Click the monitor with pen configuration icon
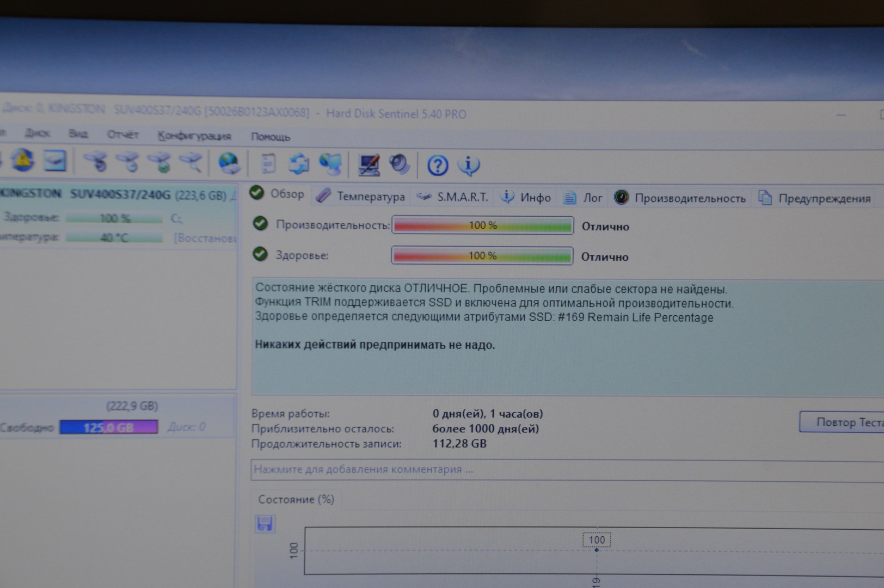This screenshot has height=588, width=884. 369,165
